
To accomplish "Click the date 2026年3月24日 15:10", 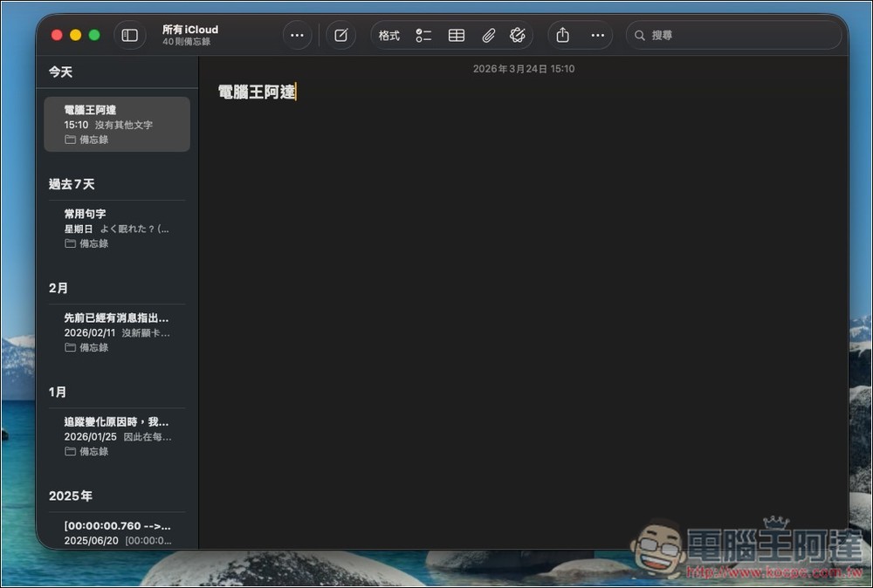I will [524, 69].
